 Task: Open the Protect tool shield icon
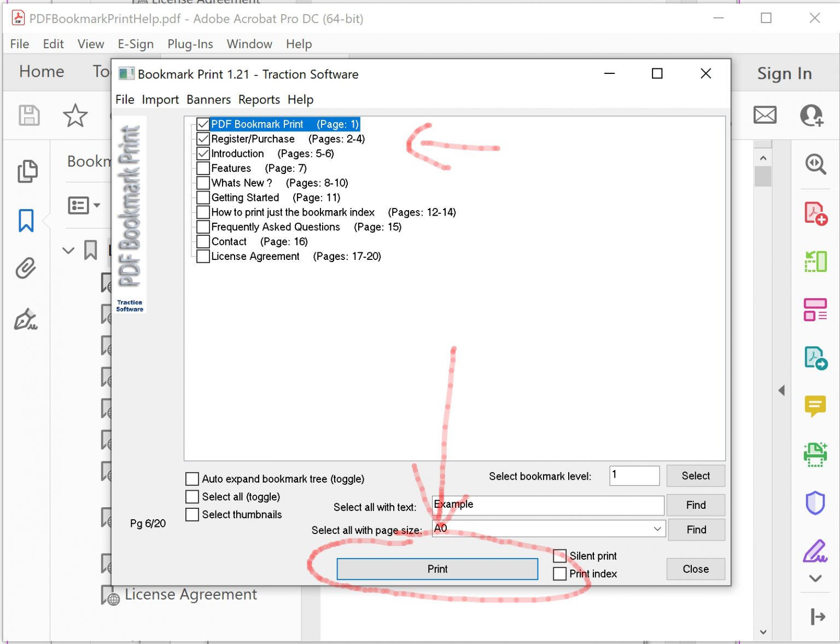click(815, 502)
